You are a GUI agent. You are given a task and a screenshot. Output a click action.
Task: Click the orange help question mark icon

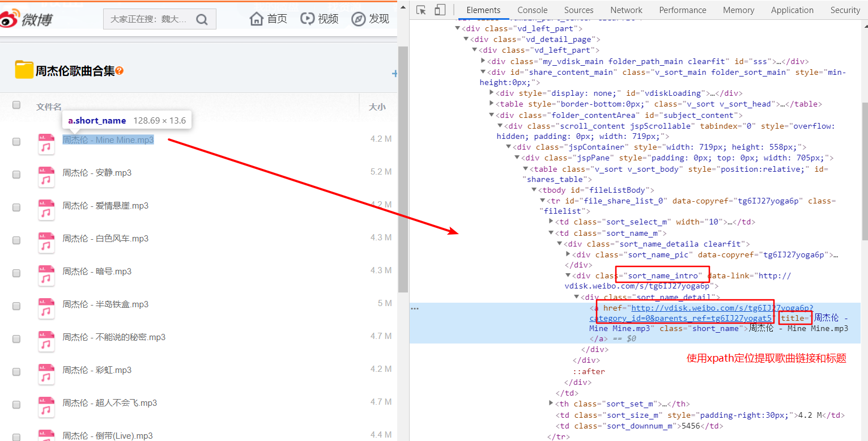coord(120,71)
